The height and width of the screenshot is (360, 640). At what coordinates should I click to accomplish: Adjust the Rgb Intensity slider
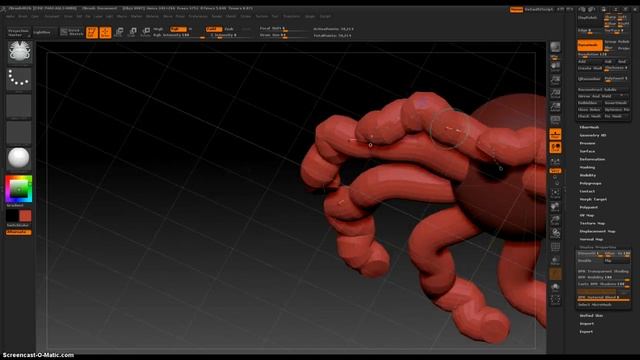click(x=179, y=36)
